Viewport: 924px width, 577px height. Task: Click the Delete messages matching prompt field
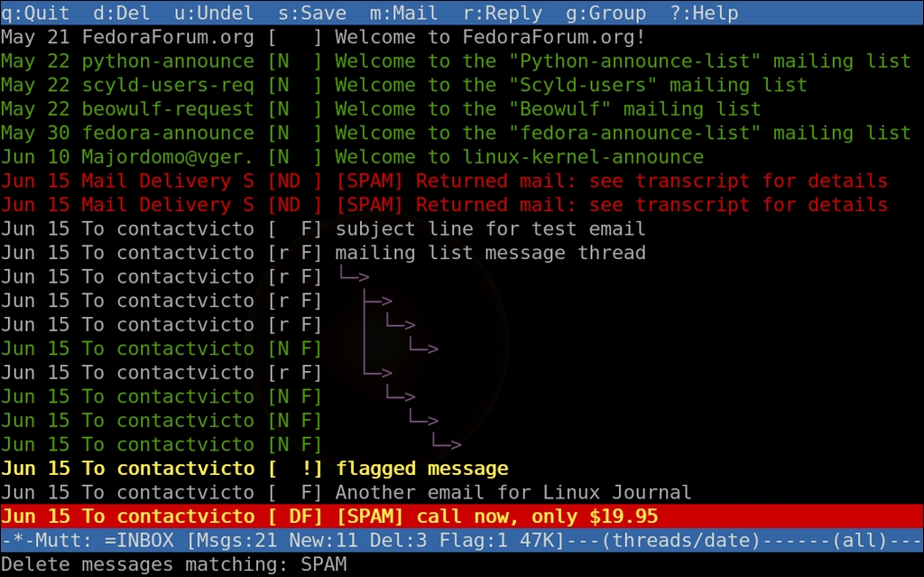click(x=462, y=564)
